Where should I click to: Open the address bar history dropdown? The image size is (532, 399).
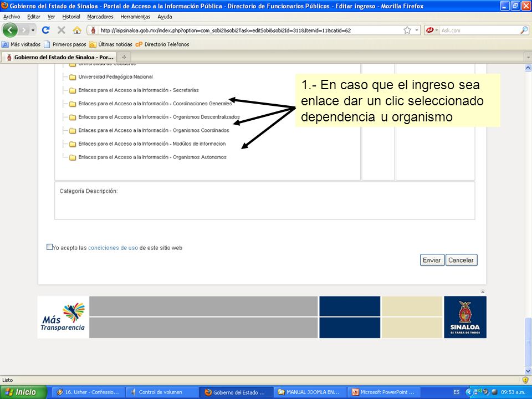[417, 30]
